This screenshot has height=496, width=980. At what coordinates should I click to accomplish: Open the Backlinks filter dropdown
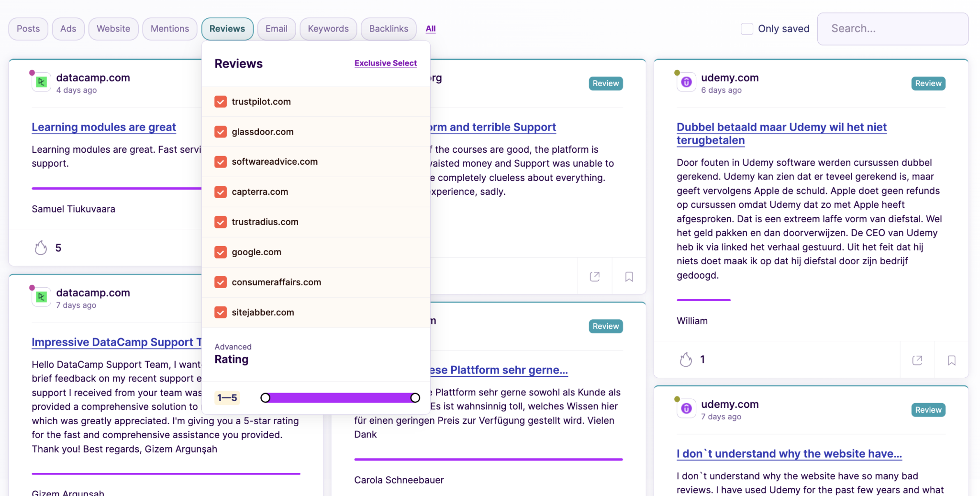[388, 29]
